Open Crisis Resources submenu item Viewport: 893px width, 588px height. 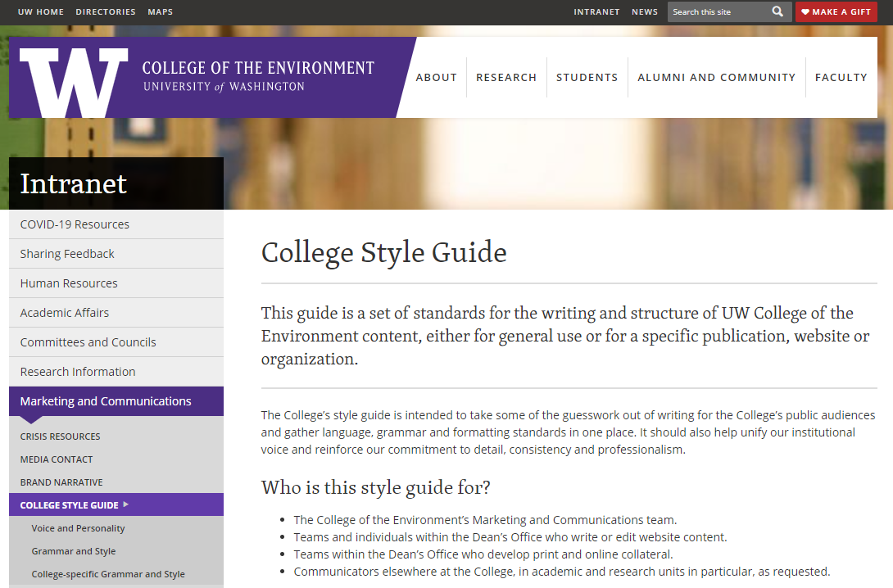pos(60,436)
